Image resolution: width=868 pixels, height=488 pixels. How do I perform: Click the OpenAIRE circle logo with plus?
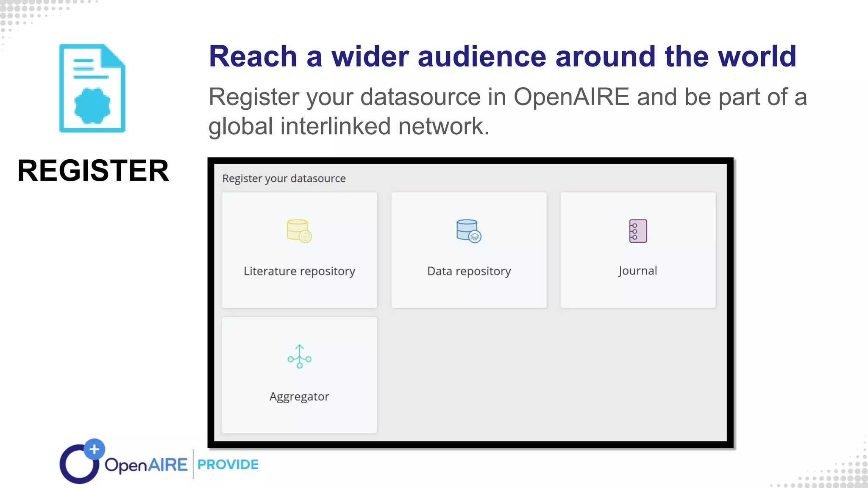tap(82, 461)
